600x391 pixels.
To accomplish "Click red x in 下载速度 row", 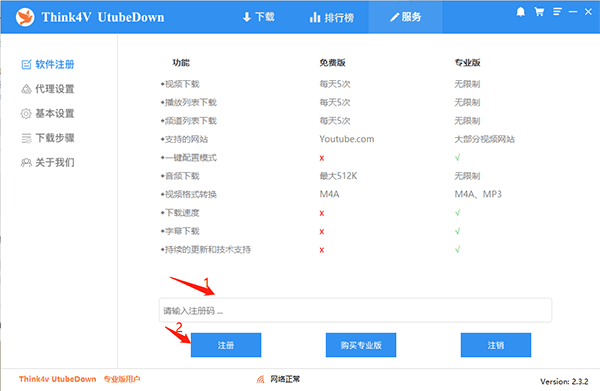I will [x=322, y=213].
